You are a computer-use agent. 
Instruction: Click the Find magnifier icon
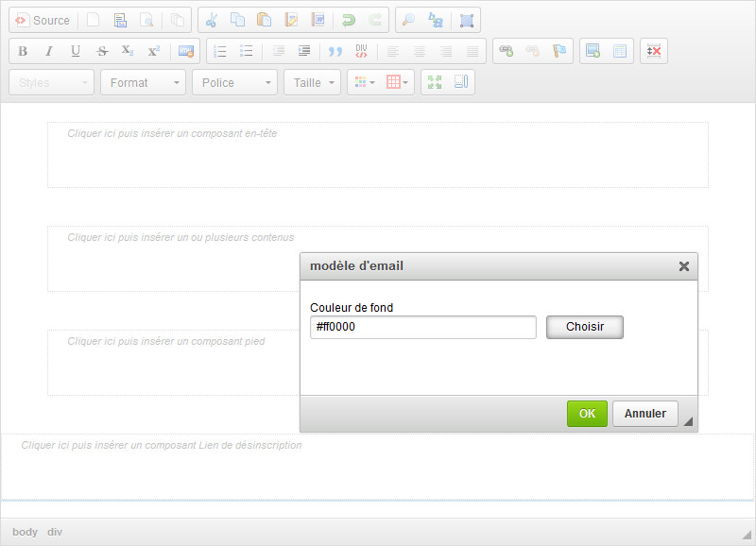(x=408, y=20)
